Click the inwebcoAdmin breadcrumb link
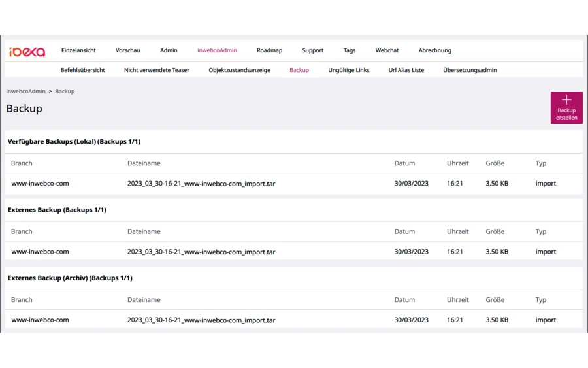 pos(25,92)
